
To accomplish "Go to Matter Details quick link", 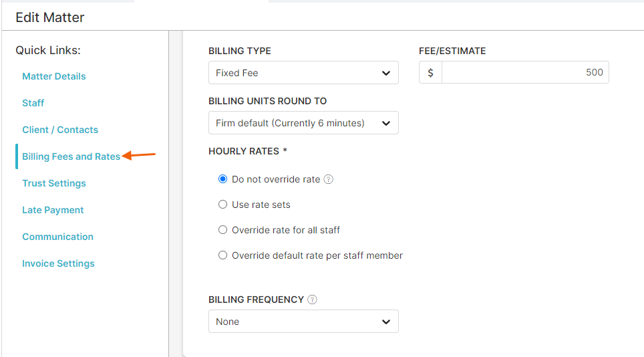I will tap(54, 76).
